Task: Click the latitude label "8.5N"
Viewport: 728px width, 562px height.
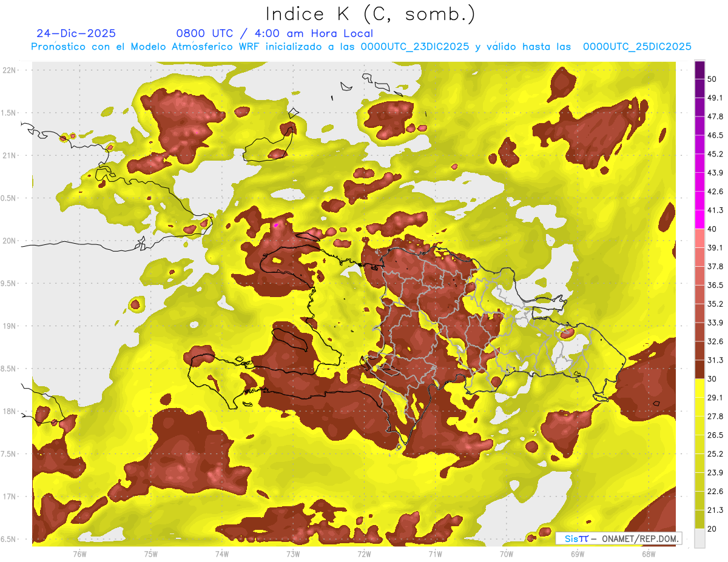Action: pos(8,369)
